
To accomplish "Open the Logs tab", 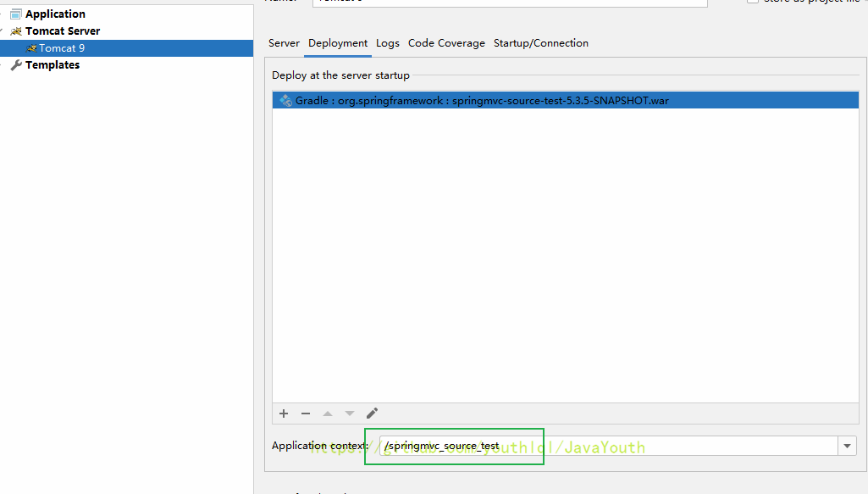I will (388, 43).
